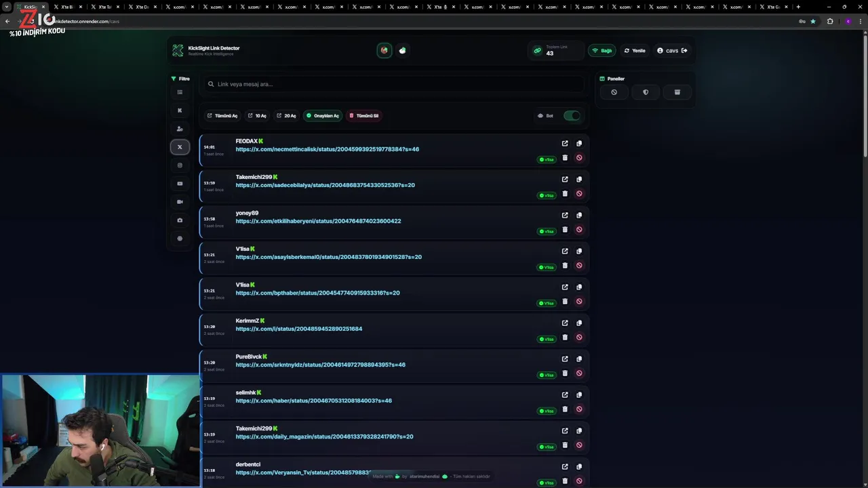Click the 'Filtre' label
Screen dimensions: 868x488
click(184, 79)
